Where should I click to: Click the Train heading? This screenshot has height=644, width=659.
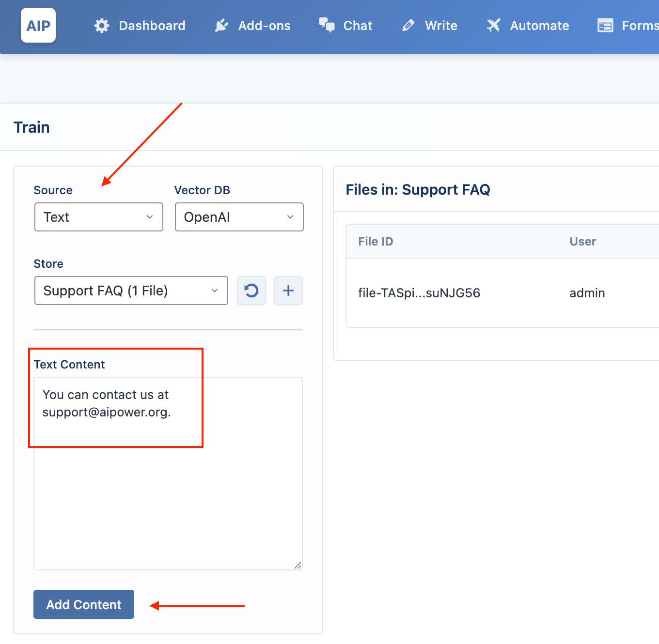(31, 127)
